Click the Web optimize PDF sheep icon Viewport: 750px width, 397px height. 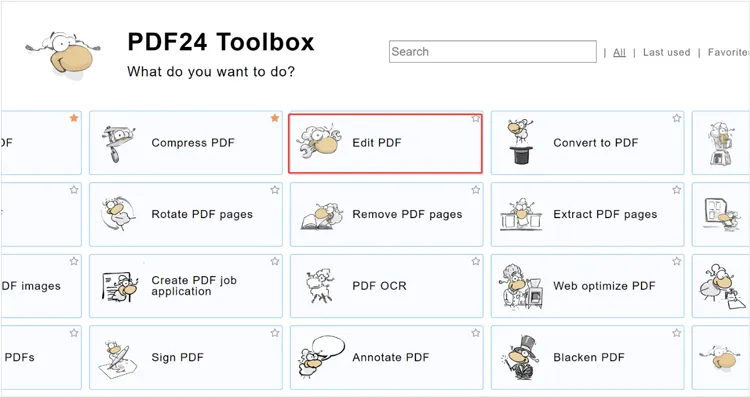pos(521,286)
